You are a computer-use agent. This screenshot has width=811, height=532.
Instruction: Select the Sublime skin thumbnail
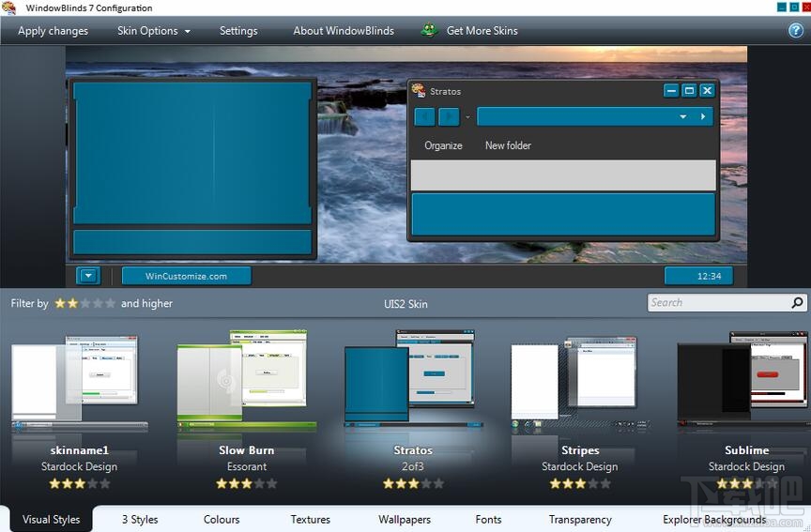(744, 379)
